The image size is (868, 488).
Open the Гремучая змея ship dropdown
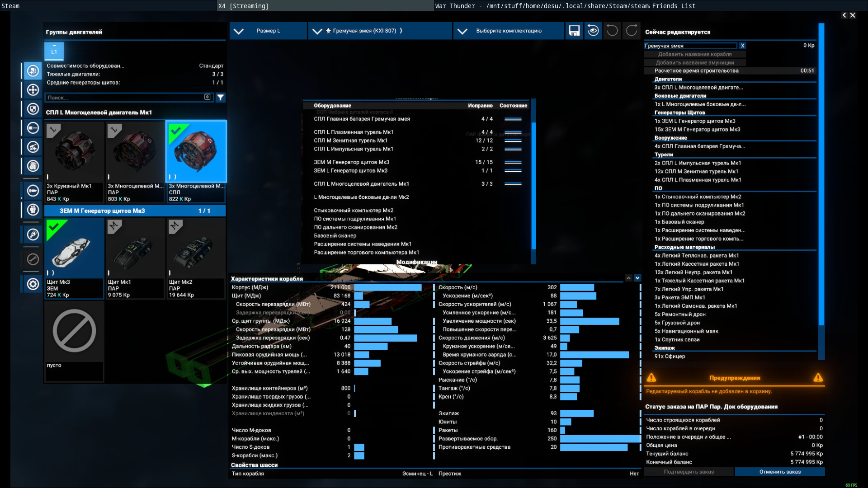pyautogui.click(x=380, y=31)
